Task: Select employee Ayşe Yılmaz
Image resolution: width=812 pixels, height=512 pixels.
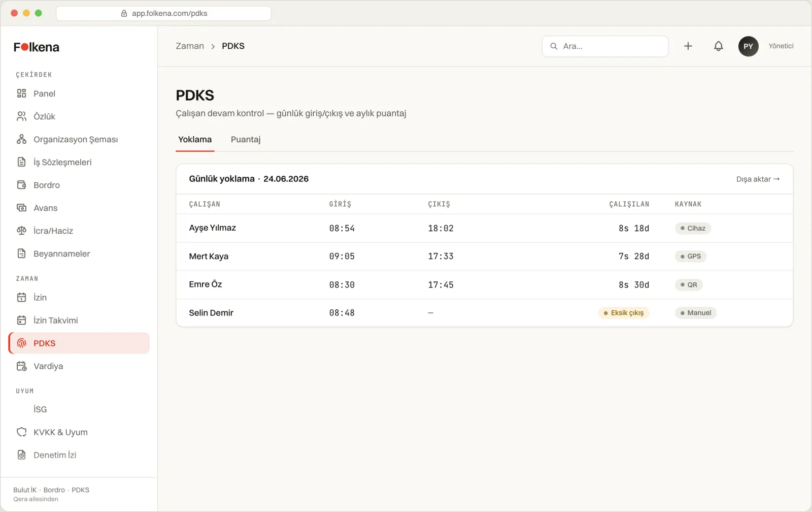Action: [x=213, y=228]
